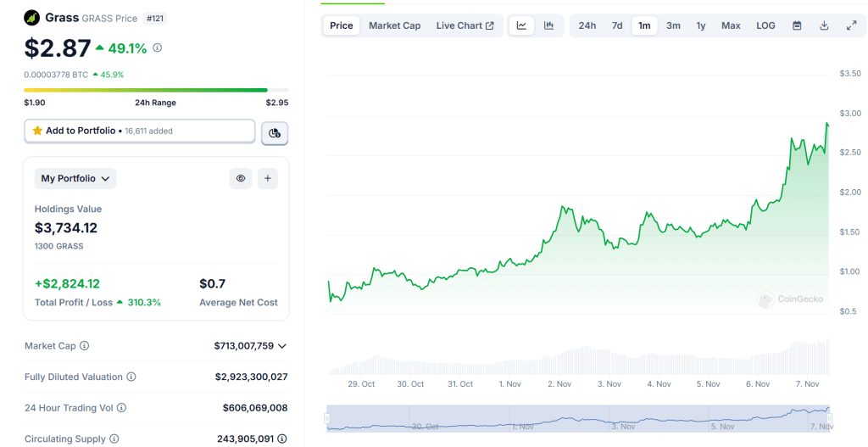Switch to candlestick chart view icon
Screen dimensions: 868x447
click(548, 25)
